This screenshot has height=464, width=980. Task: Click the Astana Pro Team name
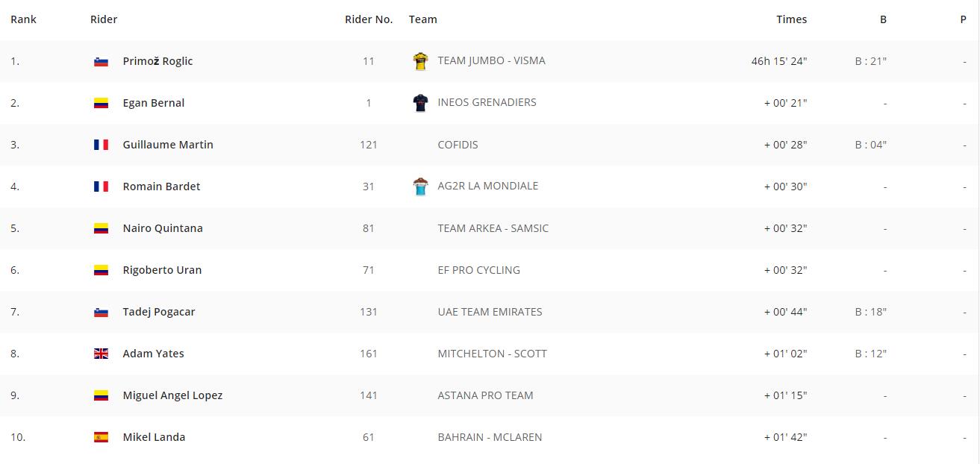485,395
